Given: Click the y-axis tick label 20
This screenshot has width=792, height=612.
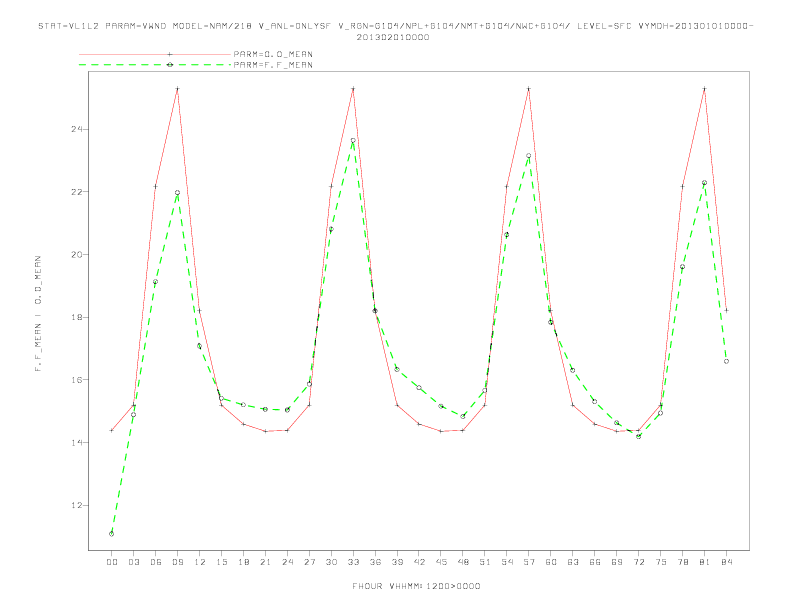Looking at the screenshot, I should (77, 254).
